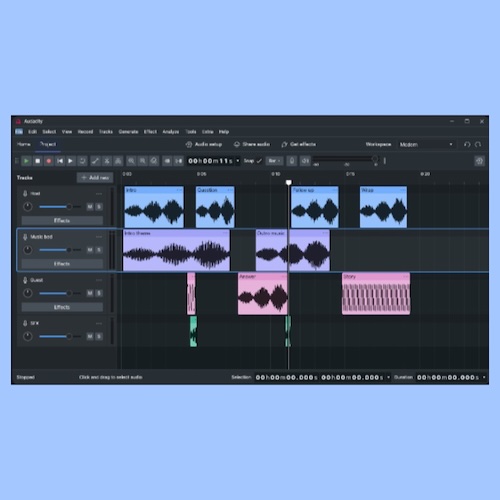Open the Workspace Modern dropdown

pyautogui.click(x=427, y=144)
